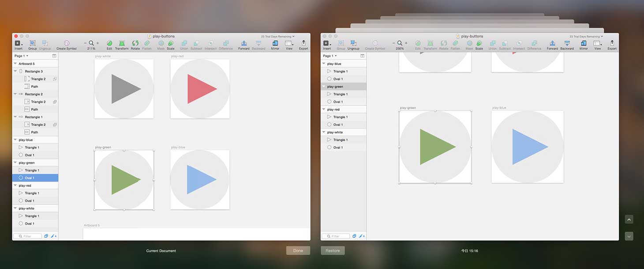The image size is (644, 269).
Task: Select the play-blue artboard in the right window
Action: (x=528, y=147)
